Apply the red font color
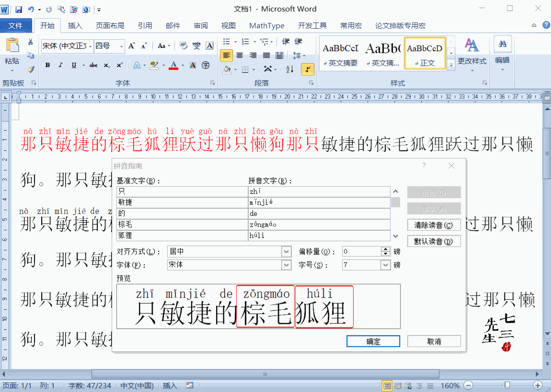Screen dimensions: 551x392 point(173,65)
